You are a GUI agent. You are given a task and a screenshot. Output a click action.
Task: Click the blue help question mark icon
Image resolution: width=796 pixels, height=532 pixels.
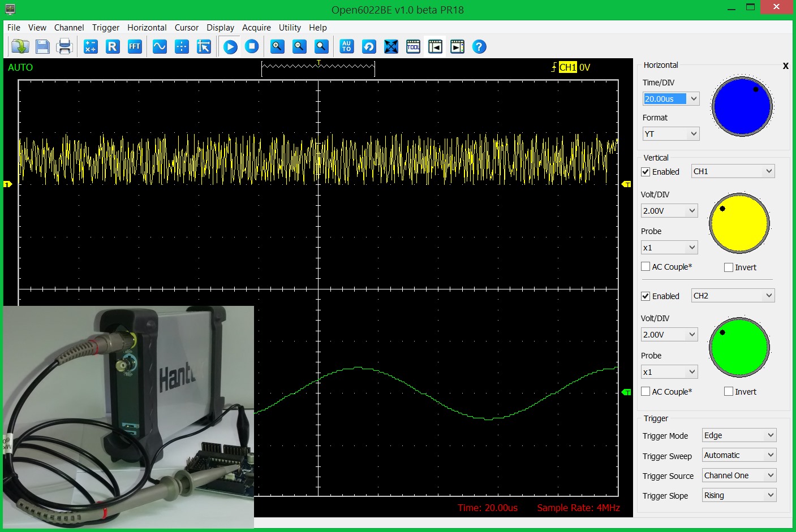pos(479,46)
